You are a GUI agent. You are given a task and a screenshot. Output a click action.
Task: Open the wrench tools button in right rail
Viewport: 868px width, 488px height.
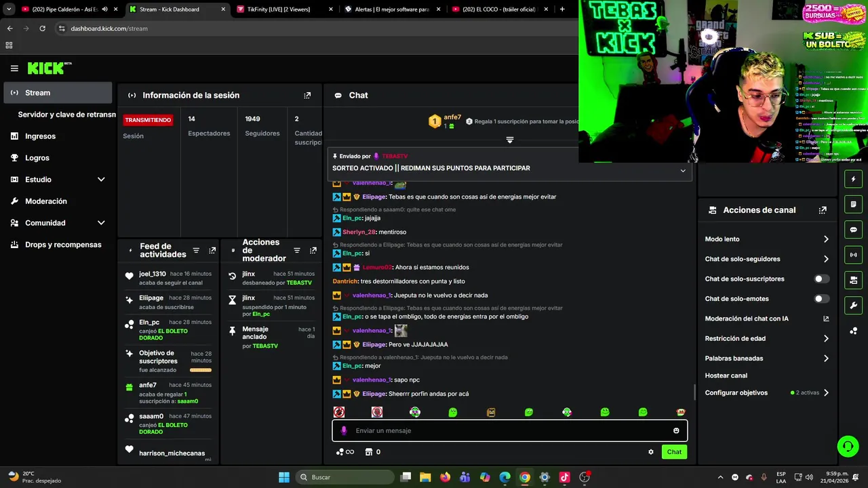pos(853,305)
